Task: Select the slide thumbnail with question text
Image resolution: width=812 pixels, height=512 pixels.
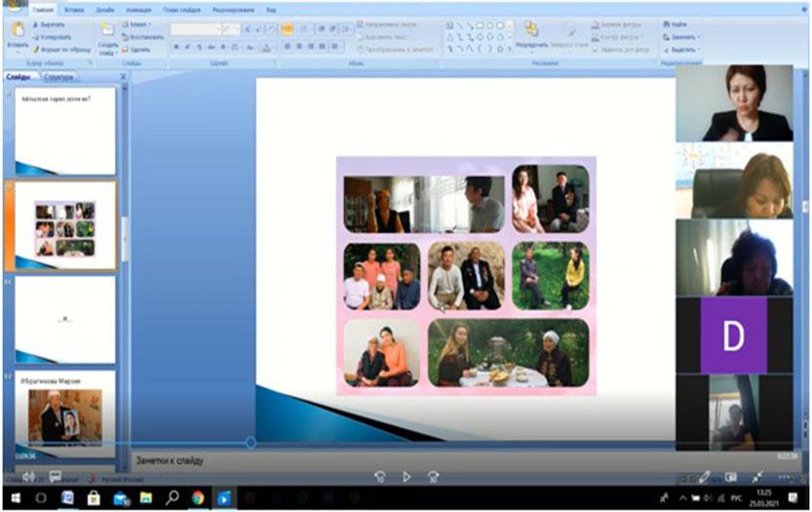Action: coord(65,131)
